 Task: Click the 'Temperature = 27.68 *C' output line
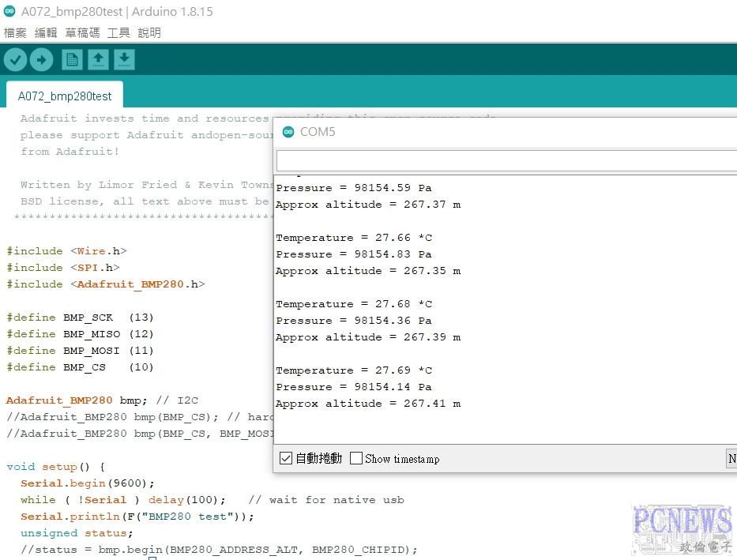pyautogui.click(x=354, y=304)
